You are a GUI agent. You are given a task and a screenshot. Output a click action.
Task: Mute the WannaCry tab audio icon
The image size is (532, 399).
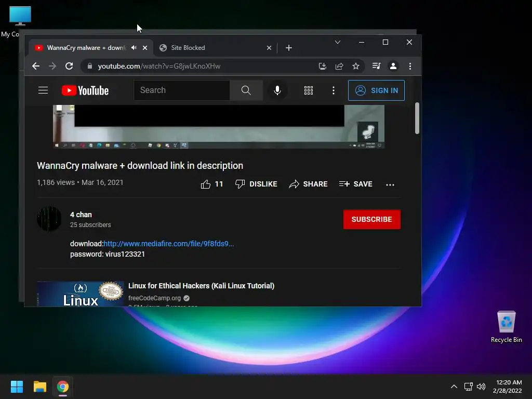[x=134, y=48]
